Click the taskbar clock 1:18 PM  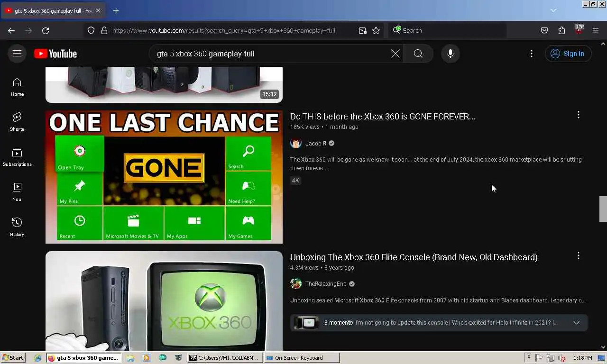[x=582, y=358]
